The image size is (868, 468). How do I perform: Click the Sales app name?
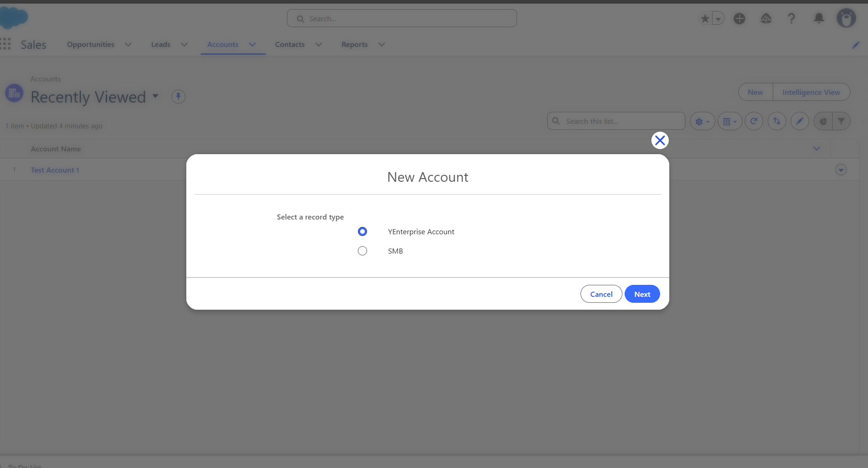34,45
